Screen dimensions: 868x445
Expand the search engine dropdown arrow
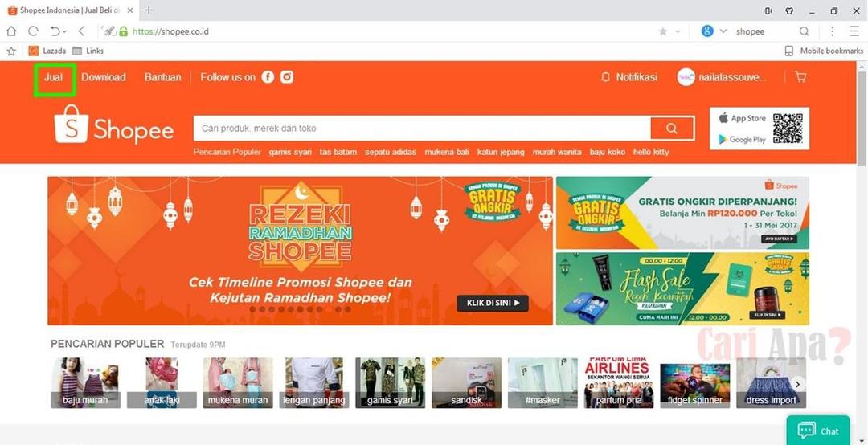pos(723,31)
